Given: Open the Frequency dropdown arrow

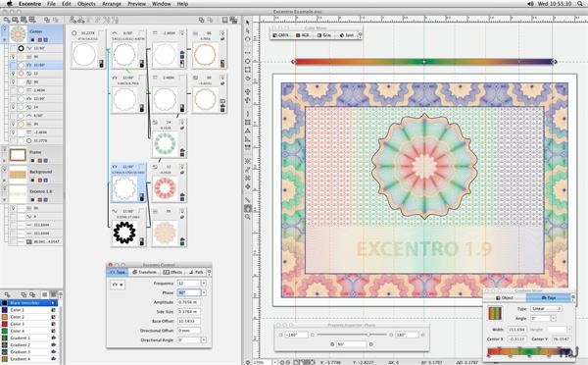Looking at the screenshot, I should point(204,284).
